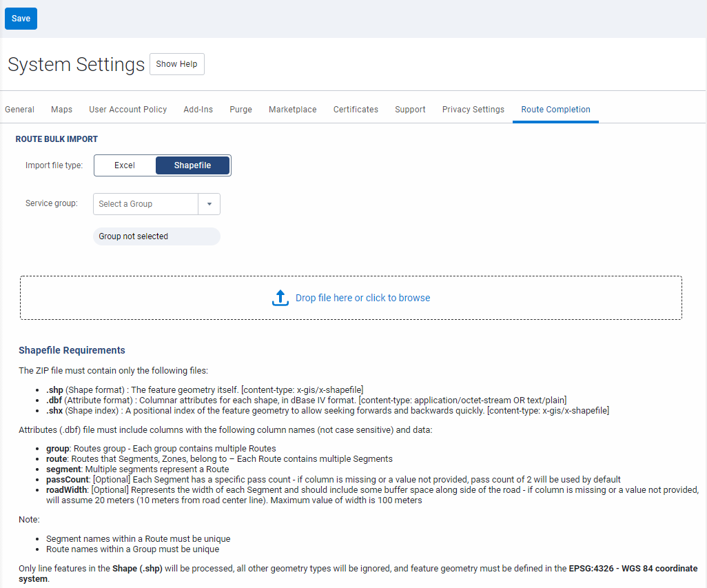Select Shapefile import file type
This screenshot has width=707, height=588.
click(x=192, y=165)
